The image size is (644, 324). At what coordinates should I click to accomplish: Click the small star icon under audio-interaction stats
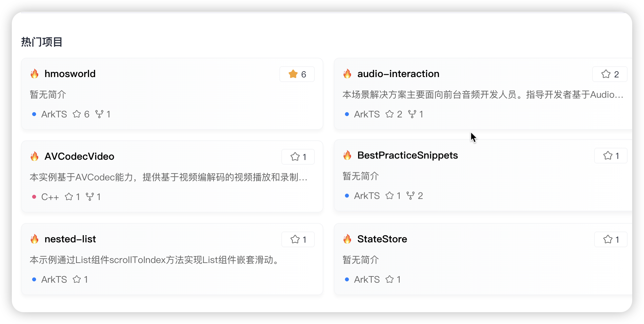pos(390,114)
